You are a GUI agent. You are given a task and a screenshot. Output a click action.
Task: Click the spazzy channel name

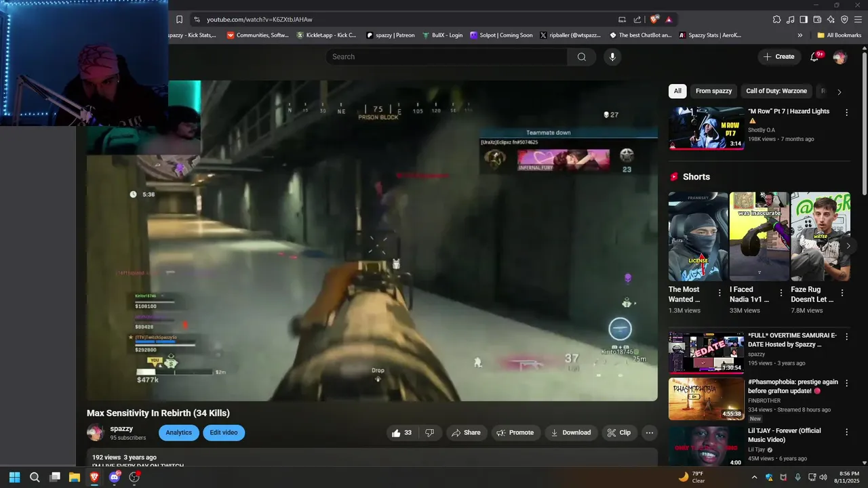pyautogui.click(x=121, y=428)
